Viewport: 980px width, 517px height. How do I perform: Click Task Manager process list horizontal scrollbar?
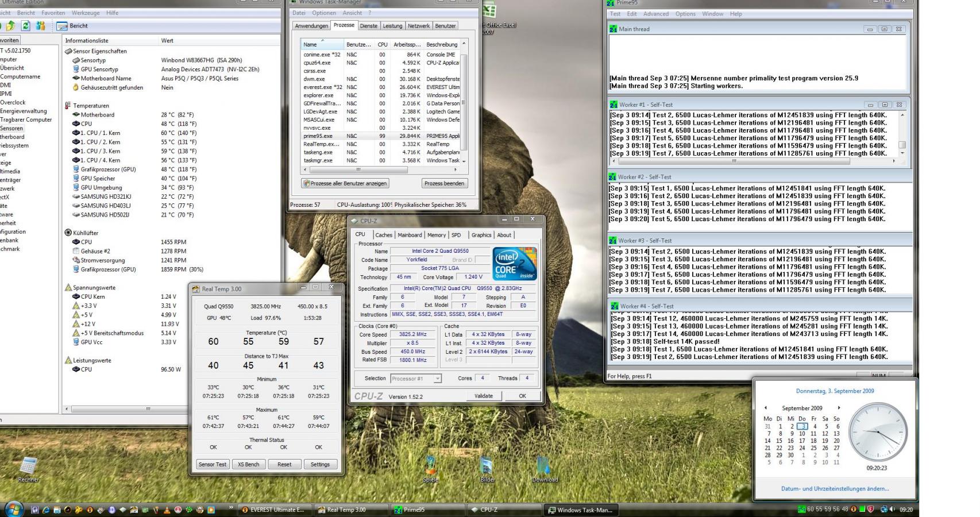click(x=380, y=169)
